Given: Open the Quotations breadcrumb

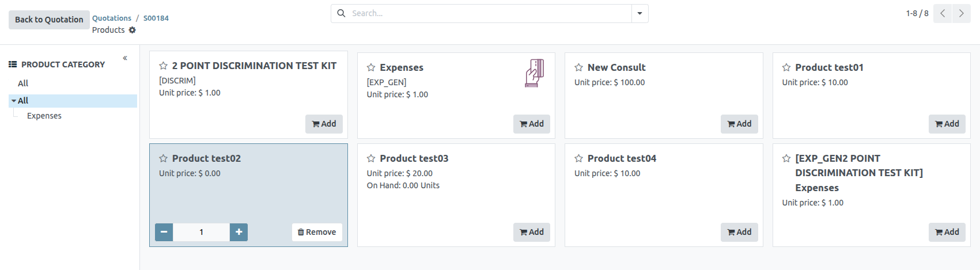Looking at the screenshot, I should (x=112, y=18).
